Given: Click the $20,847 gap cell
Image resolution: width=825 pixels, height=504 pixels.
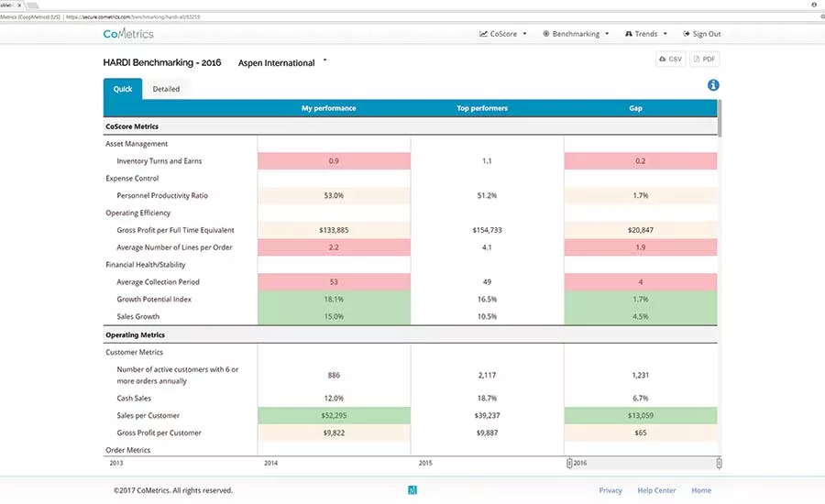Looking at the screenshot, I should coord(641,230).
